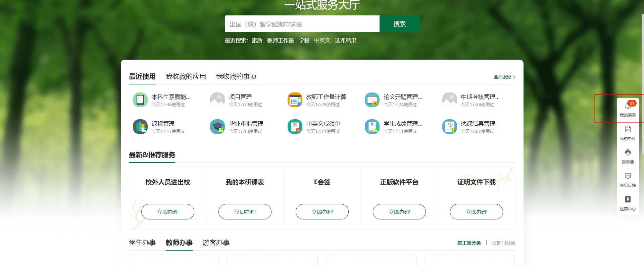The image size is (644, 266).
Task: Open the 意见反馈 feedback icon
Action: pos(628,176)
